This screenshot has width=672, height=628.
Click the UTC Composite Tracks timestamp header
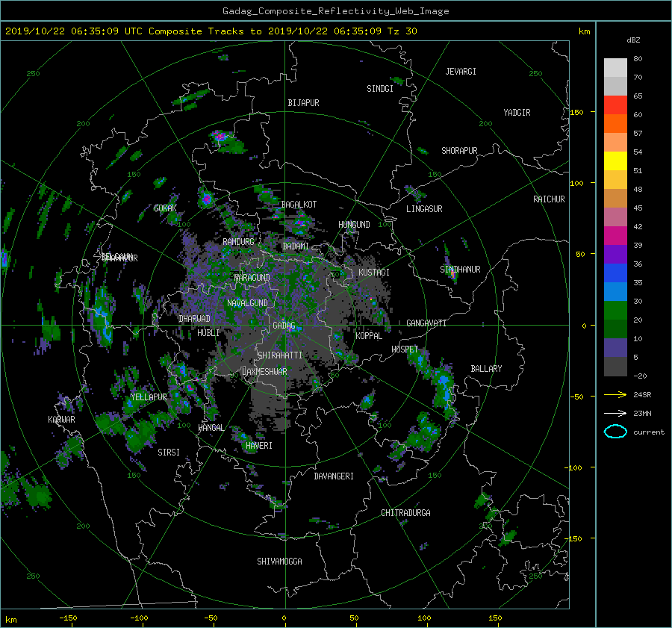click(211, 31)
